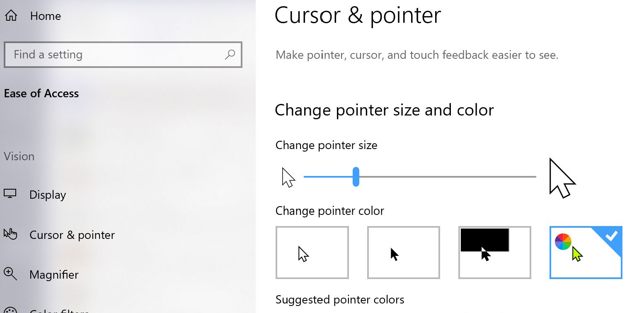Select the inverted pointer color option
644x313 pixels.
[x=494, y=252]
